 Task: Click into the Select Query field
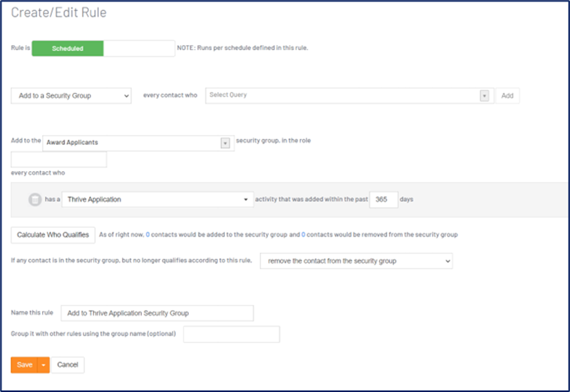(x=342, y=96)
